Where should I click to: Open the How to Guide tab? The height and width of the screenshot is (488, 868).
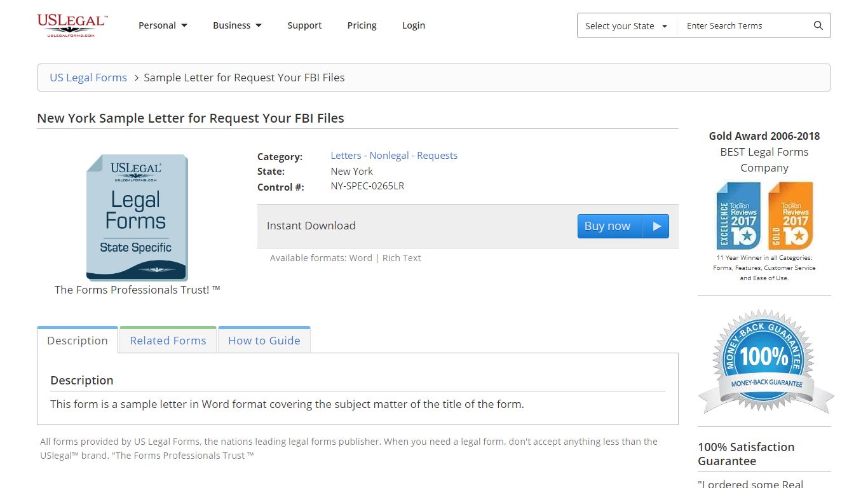click(x=264, y=340)
